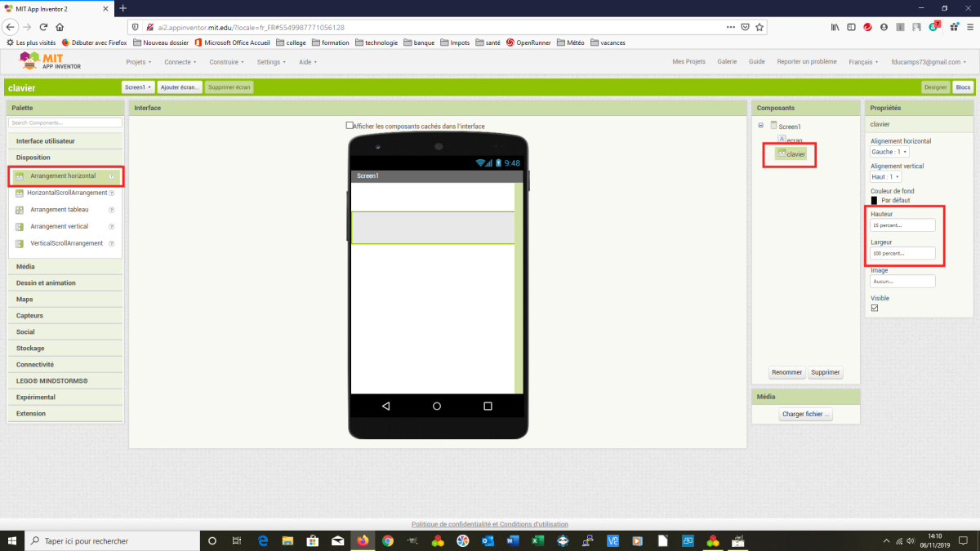Click the Firefox reload page icon

pyautogui.click(x=43, y=27)
